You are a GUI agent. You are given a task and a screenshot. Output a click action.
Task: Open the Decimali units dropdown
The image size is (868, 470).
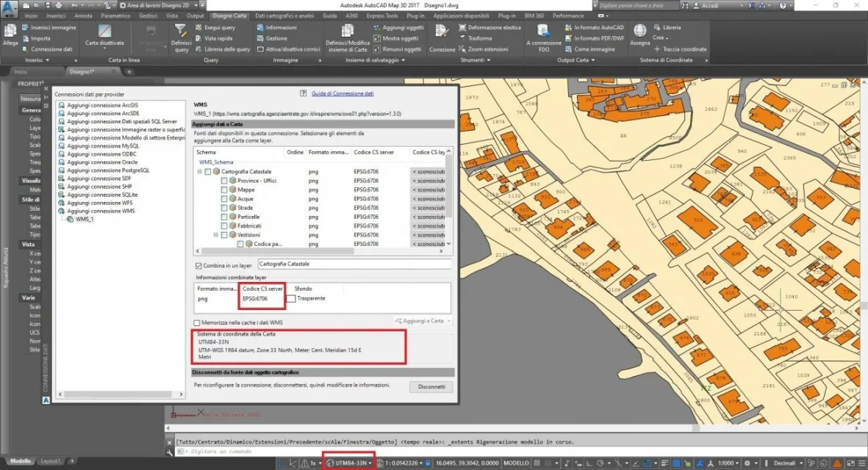[787, 463]
